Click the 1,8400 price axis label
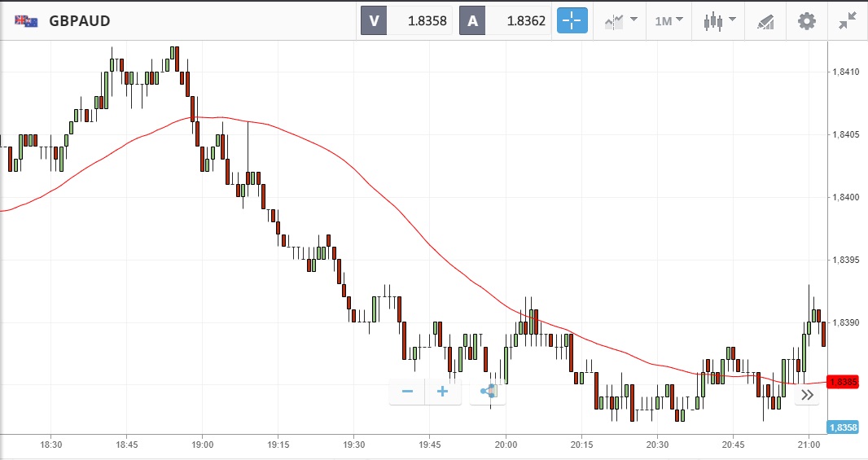 click(x=846, y=198)
